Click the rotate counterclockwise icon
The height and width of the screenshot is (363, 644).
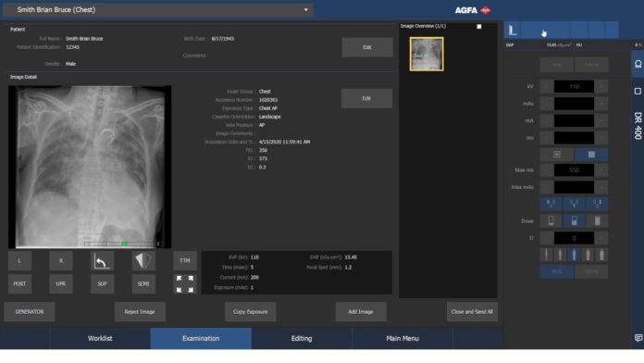[102, 261]
